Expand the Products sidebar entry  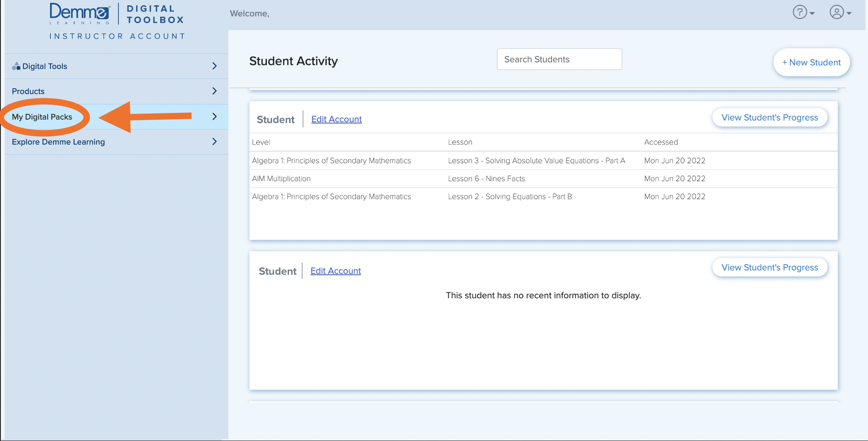coord(214,91)
